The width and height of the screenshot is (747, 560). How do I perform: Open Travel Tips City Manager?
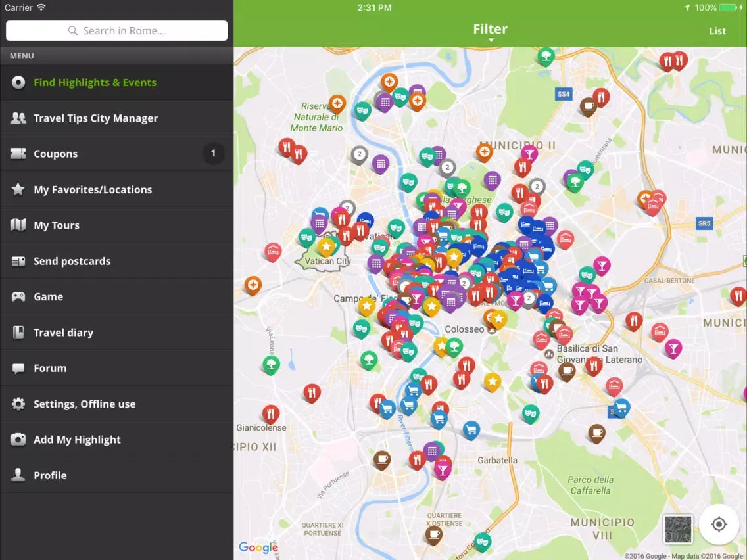click(x=117, y=118)
